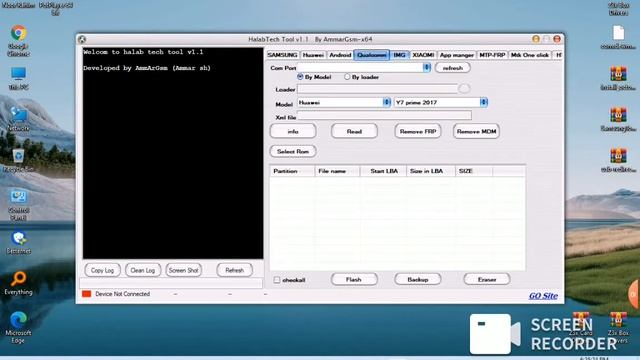Viewport: 640px width, 360px height.
Task: Click the orange minimize button of HalabTech Tool
Action: tap(536, 39)
